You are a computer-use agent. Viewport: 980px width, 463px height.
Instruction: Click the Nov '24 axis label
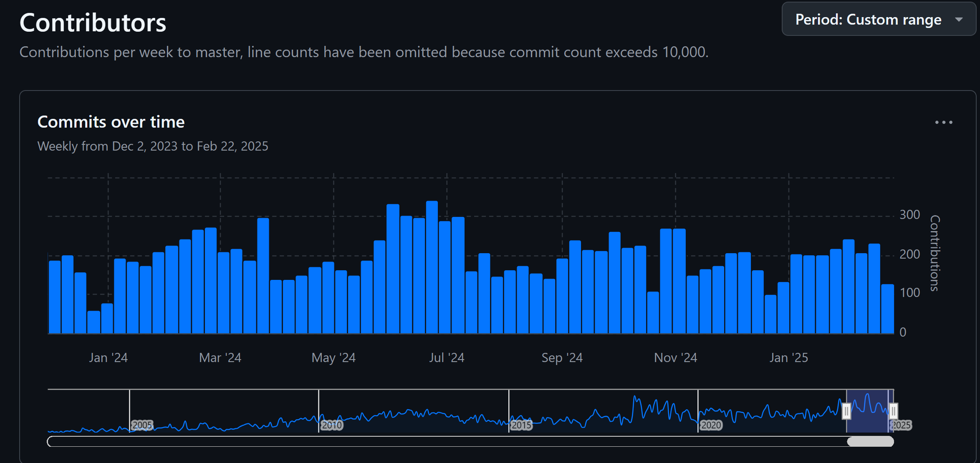(x=675, y=357)
